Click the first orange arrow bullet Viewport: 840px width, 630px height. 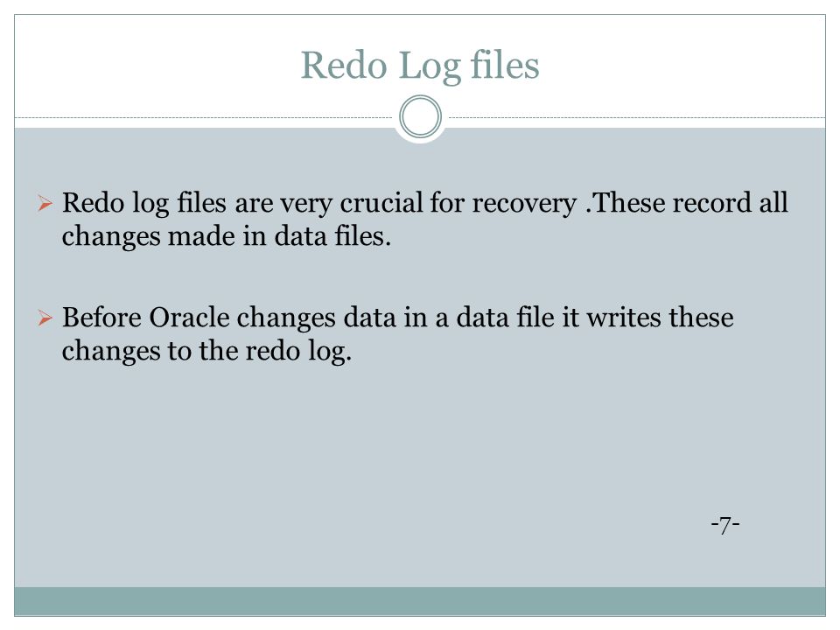(45, 204)
